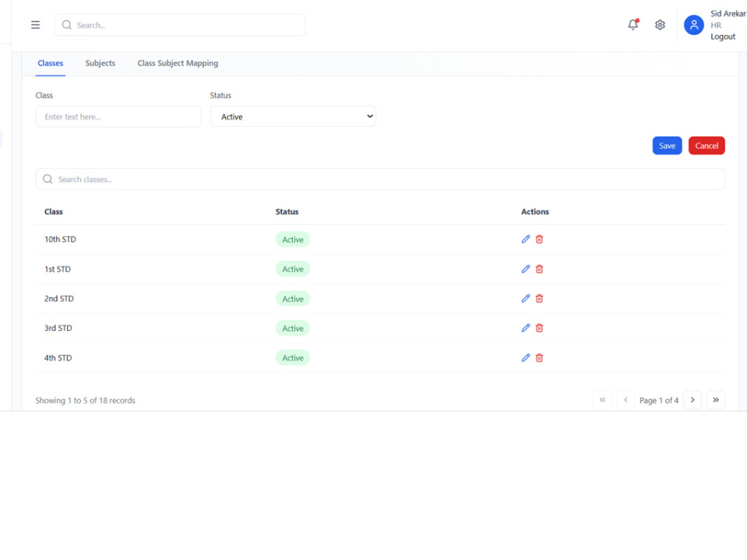This screenshot has width=747, height=560.
Task: Focus the Class name input field
Action: pyautogui.click(x=118, y=116)
